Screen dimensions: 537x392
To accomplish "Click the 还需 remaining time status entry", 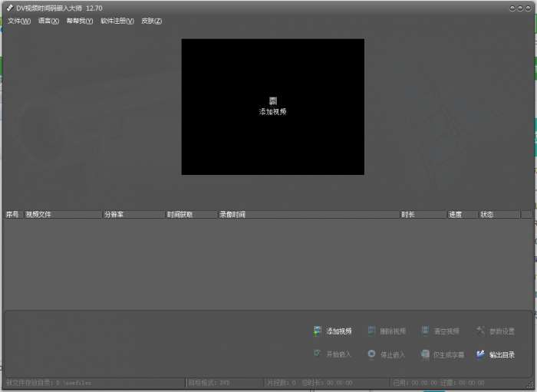I will [463, 383].
